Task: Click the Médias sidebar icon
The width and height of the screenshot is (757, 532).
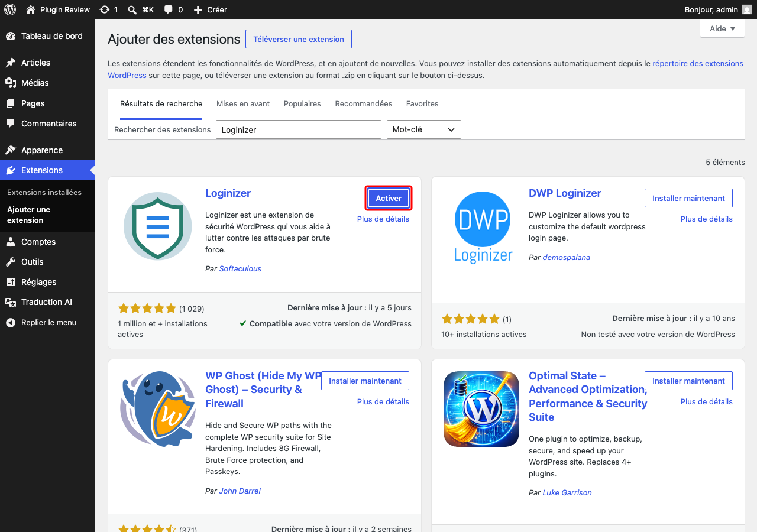Action: (11, 83)
